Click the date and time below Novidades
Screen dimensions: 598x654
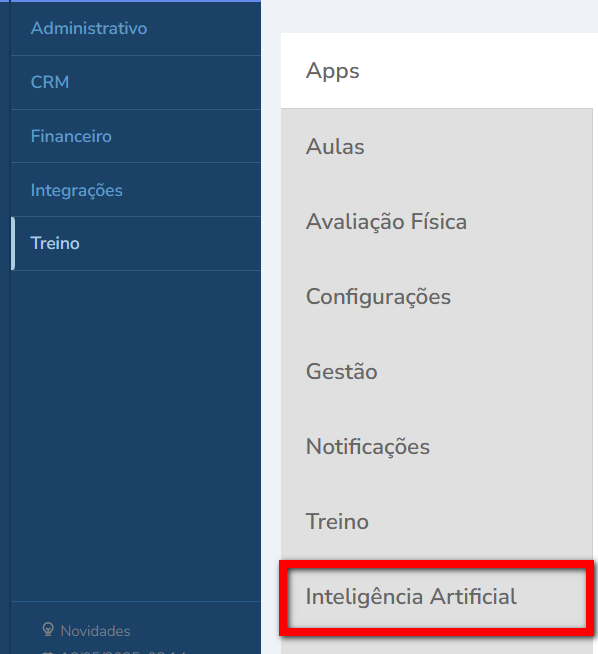click(123, 651)
